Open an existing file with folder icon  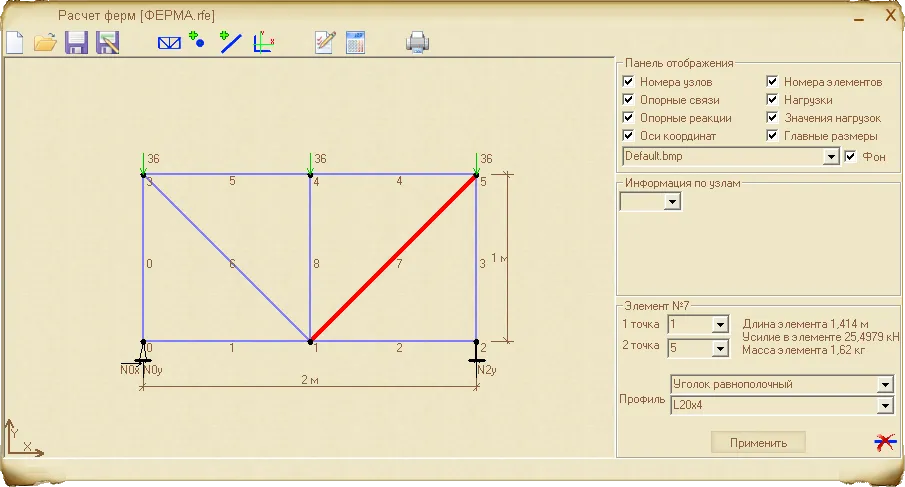point(45,43)
